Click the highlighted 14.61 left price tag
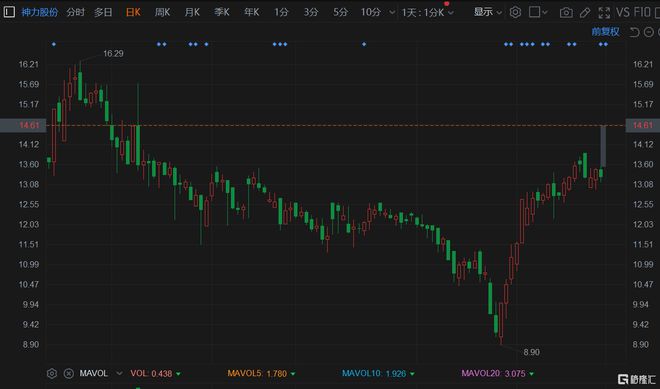The height and width of the screenshot is (389, 660). 23,125
